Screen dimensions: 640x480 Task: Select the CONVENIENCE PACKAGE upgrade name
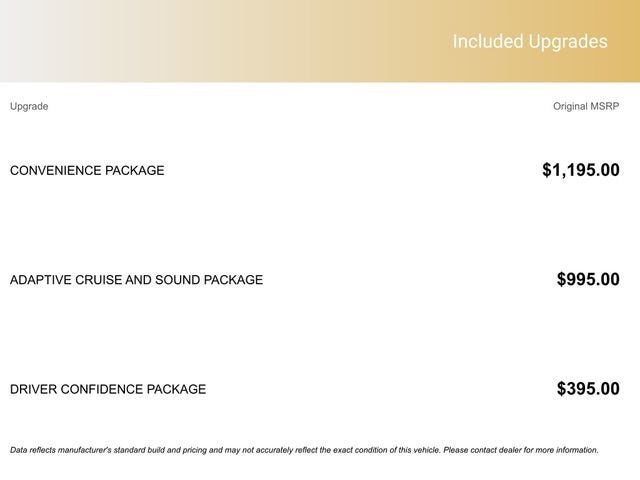click(87, 170)
